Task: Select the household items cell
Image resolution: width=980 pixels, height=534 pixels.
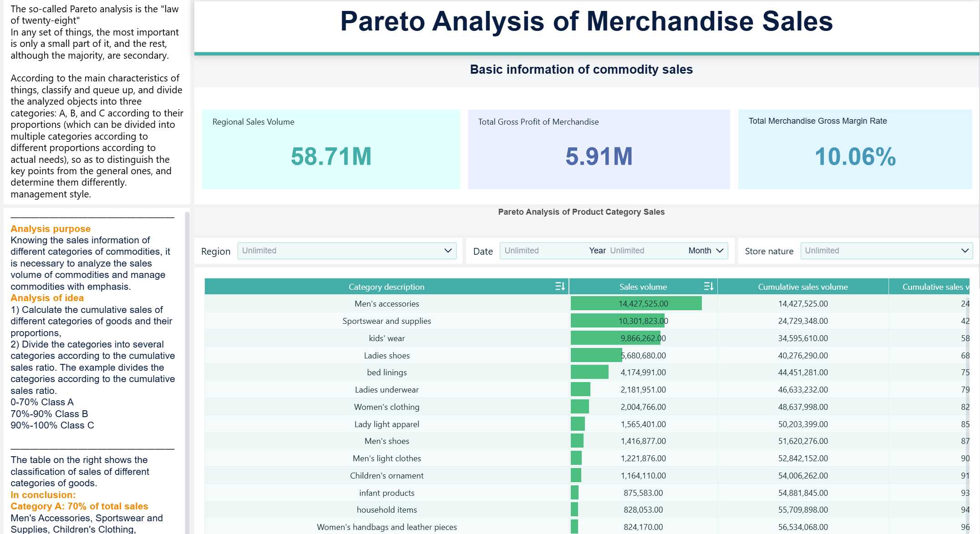Action: pos(386,509)
